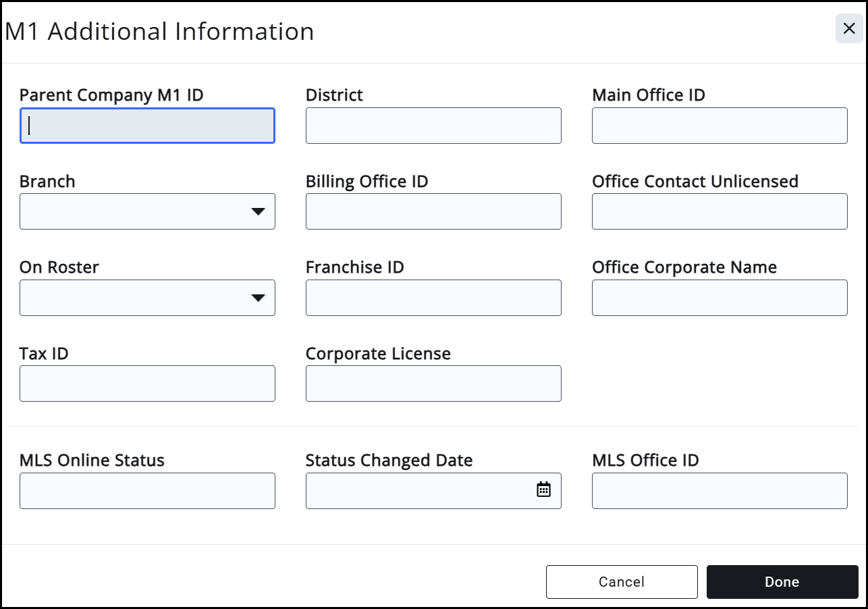Click the Billing Office ID field
This screenshot has height=609, width=868.
[x=433, y=212]
